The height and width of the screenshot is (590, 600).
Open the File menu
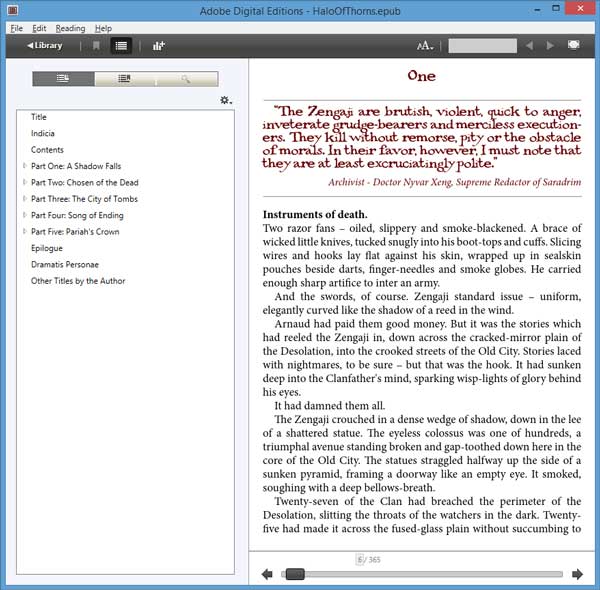pyautogui.click(x=16, y=28)
